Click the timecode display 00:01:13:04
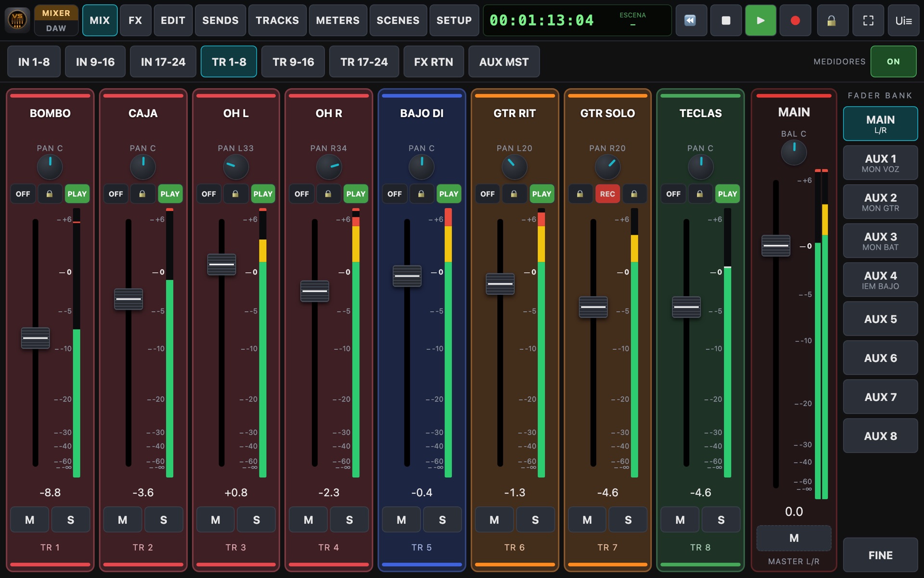Screen dimensions: 924x578 [x=542, y=20]
